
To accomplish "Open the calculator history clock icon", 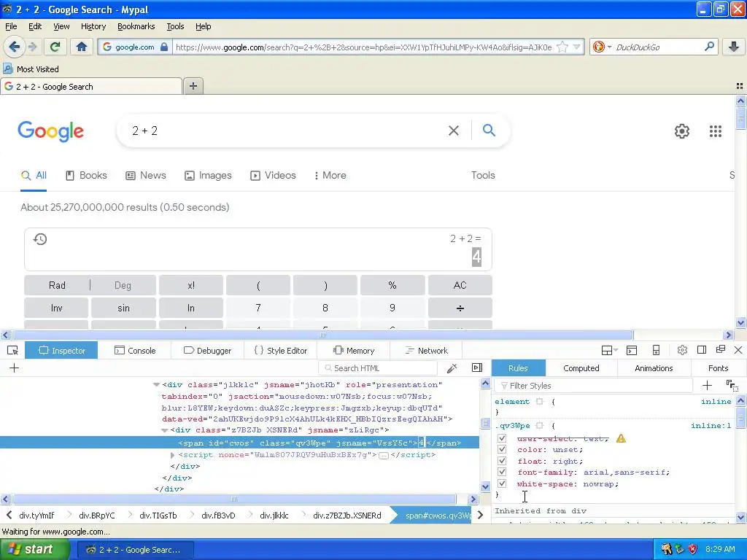I will [40, 239].
